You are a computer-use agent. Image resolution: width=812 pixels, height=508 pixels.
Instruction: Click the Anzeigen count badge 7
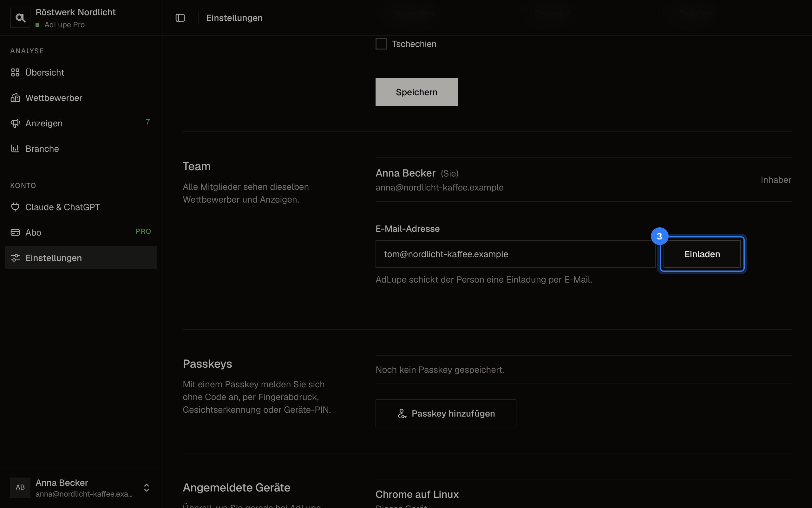point(147,122)
